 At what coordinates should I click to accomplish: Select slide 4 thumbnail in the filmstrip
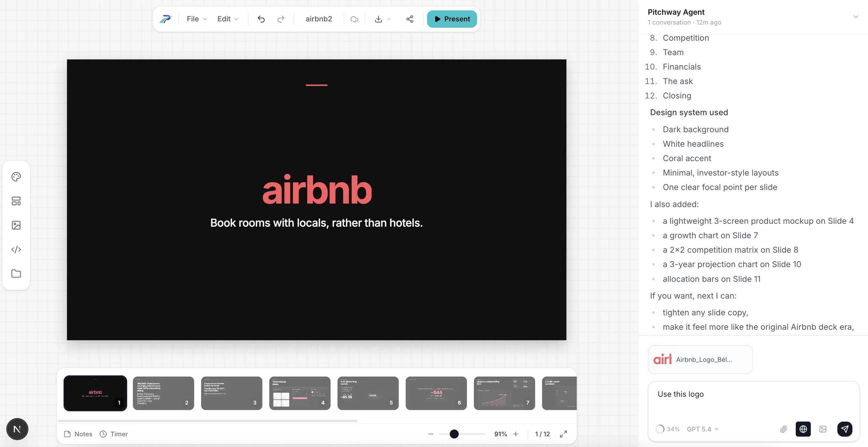coord(300,393)
